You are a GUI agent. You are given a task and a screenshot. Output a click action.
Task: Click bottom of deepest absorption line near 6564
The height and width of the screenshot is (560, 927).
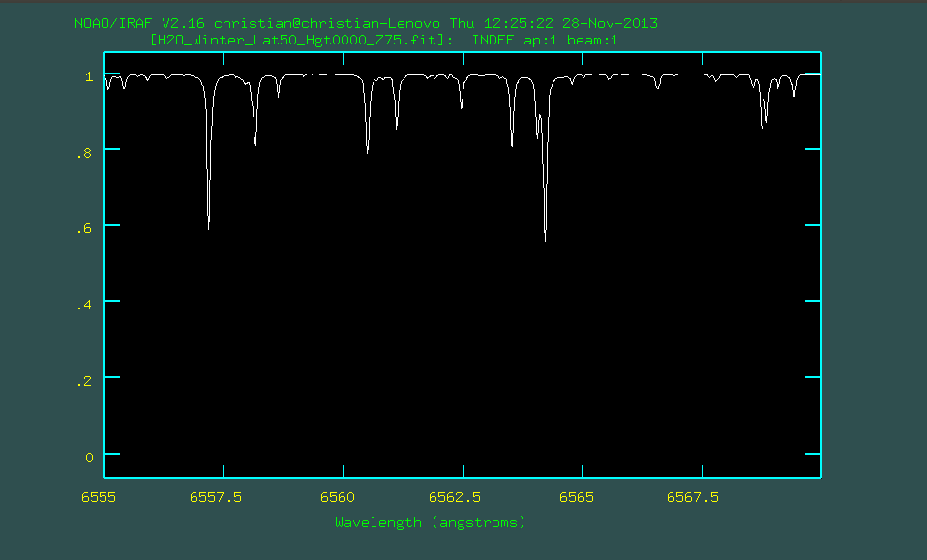pos(545,239)
